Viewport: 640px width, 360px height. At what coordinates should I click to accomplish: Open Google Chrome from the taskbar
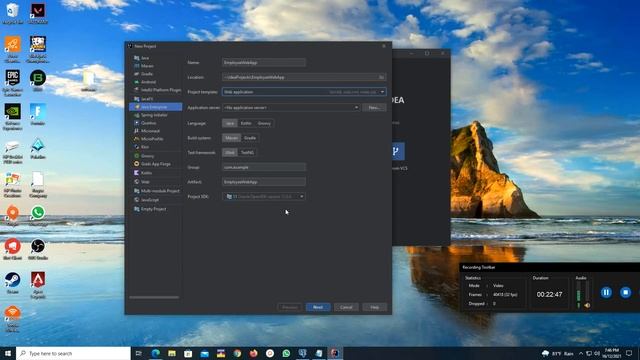click(237, 353)
